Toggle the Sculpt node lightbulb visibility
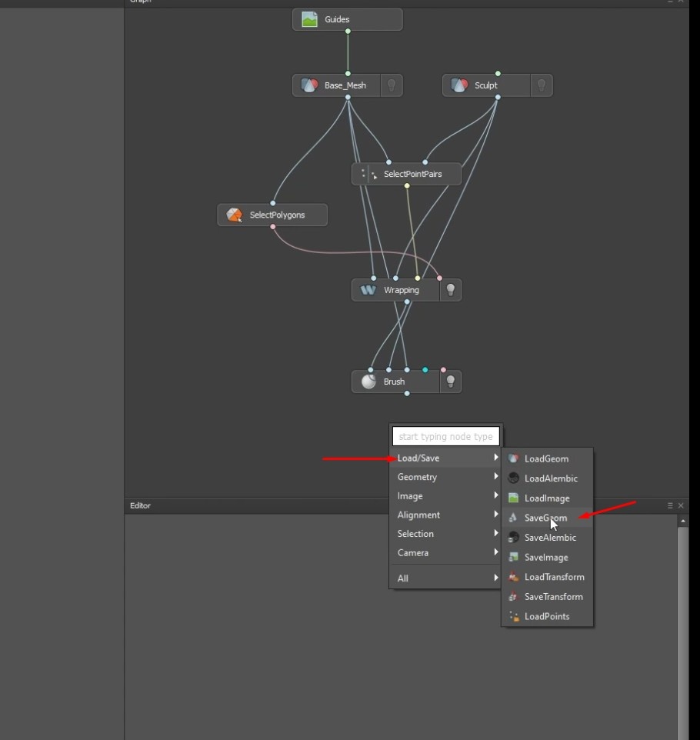 point(542,85)
